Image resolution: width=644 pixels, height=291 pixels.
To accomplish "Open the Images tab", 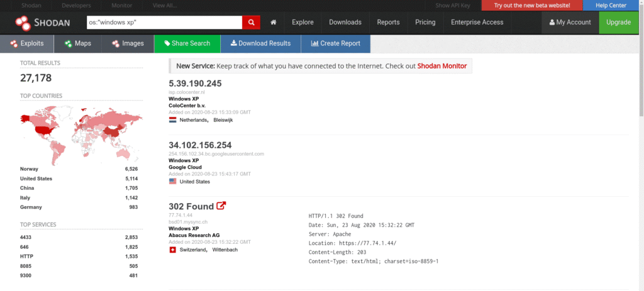I will (x=127, y=43).
